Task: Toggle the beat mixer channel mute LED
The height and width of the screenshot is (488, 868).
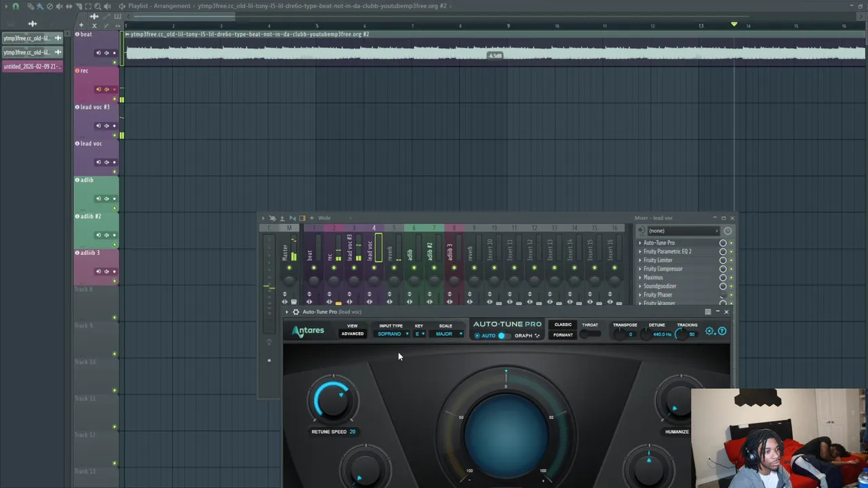Action: [x=314, y=268]
